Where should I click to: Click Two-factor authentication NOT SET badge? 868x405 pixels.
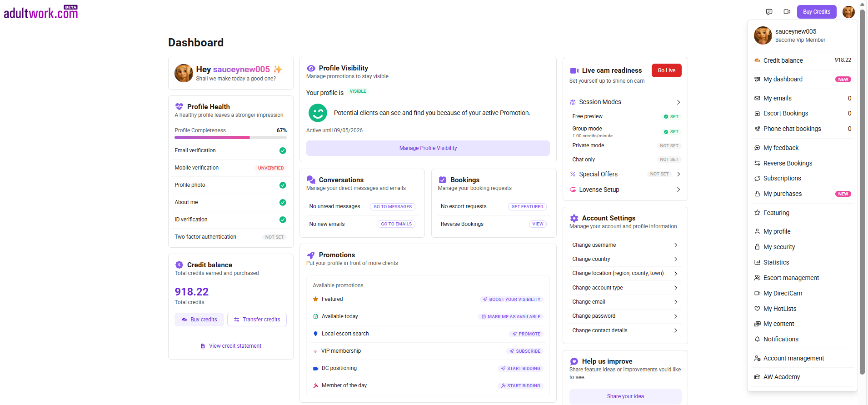(274, 237)
